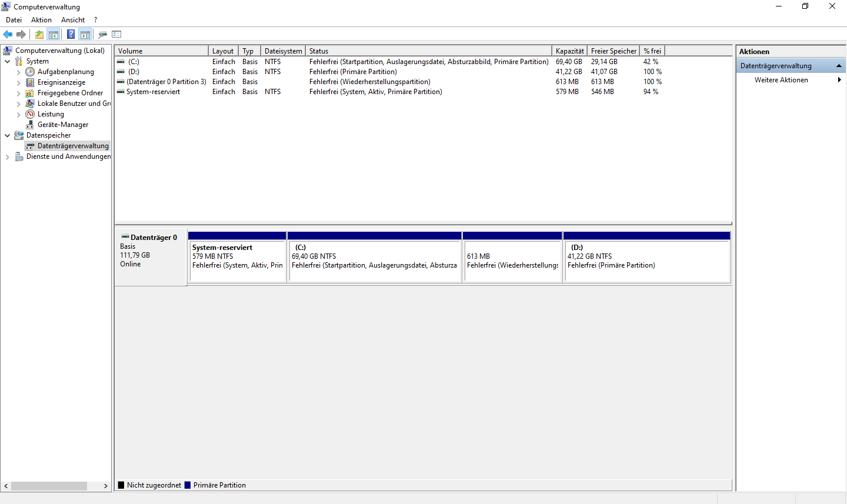Viewport: 847px width, 504px height.
Task: Select the (C:) 69,40 GB partition block
Action: pos(375,257)
